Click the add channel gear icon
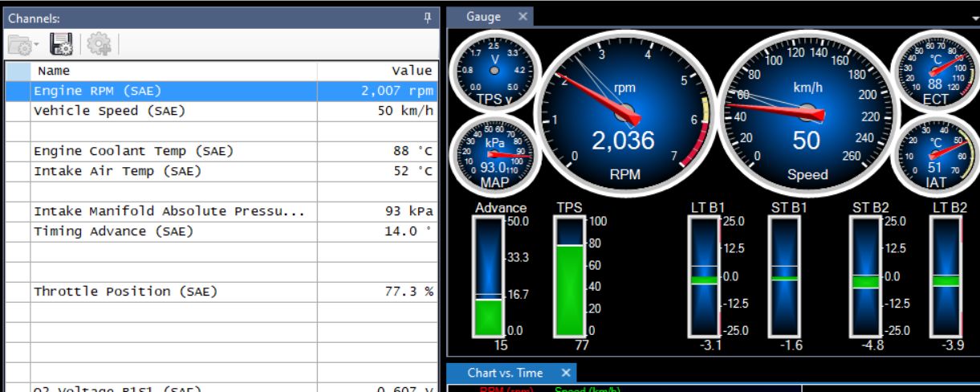 [99, 45]
